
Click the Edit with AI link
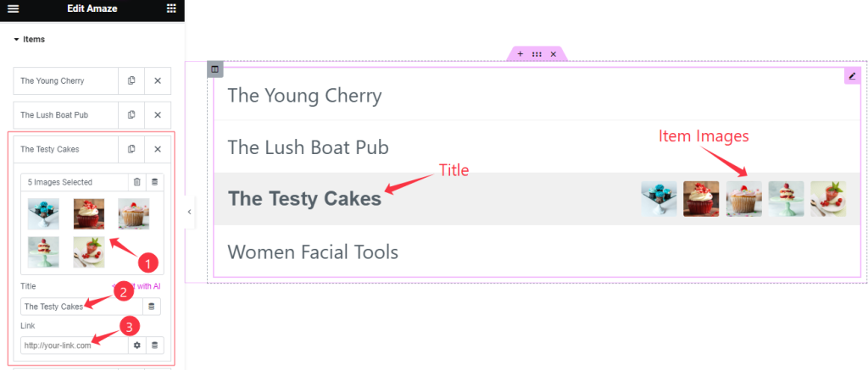136,286
